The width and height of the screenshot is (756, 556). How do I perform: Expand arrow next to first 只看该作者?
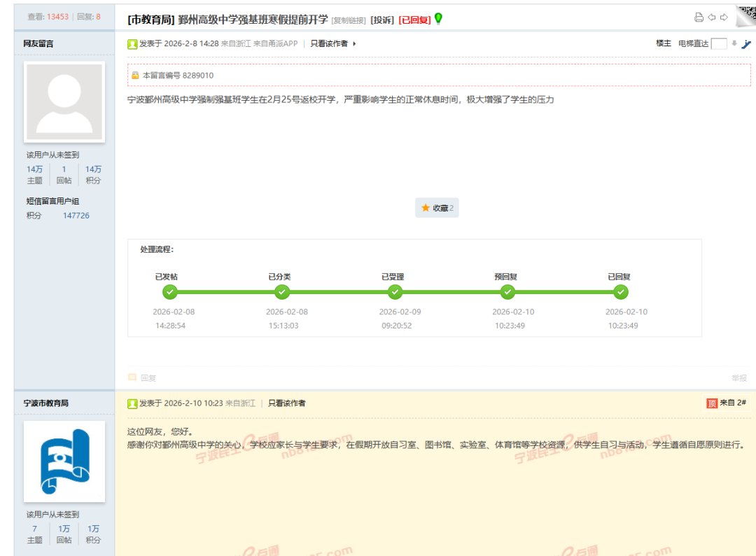pos(354,44)
